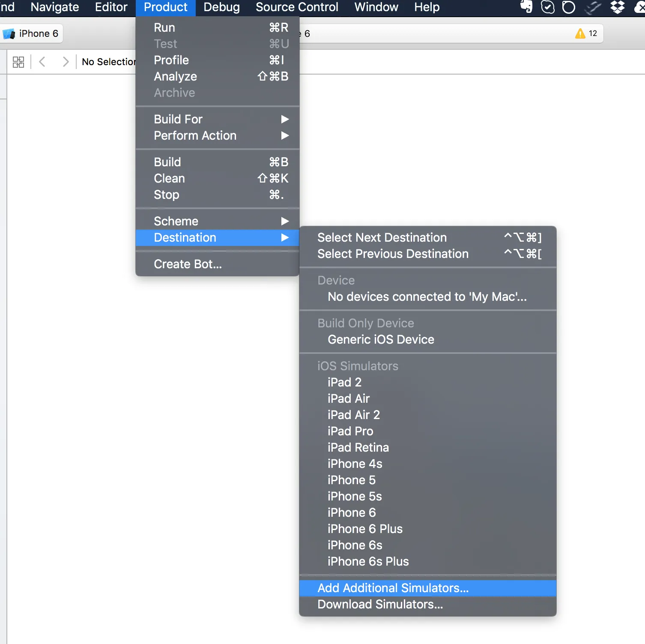Viewport: 645px width, 644px height.
Task: Go forward with the right chevron
Action: pos(66,62)
